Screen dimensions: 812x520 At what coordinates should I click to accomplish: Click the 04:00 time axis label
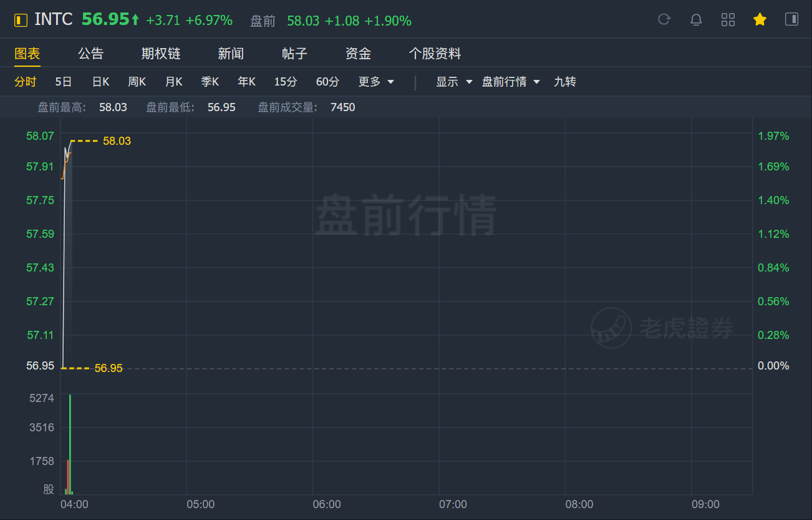click(x=74, y=504)
